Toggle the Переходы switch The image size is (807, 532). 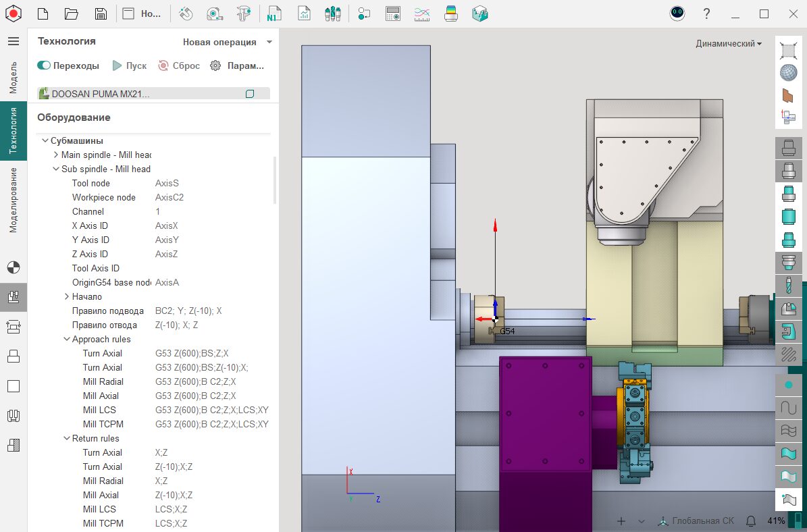click(45, 65)
